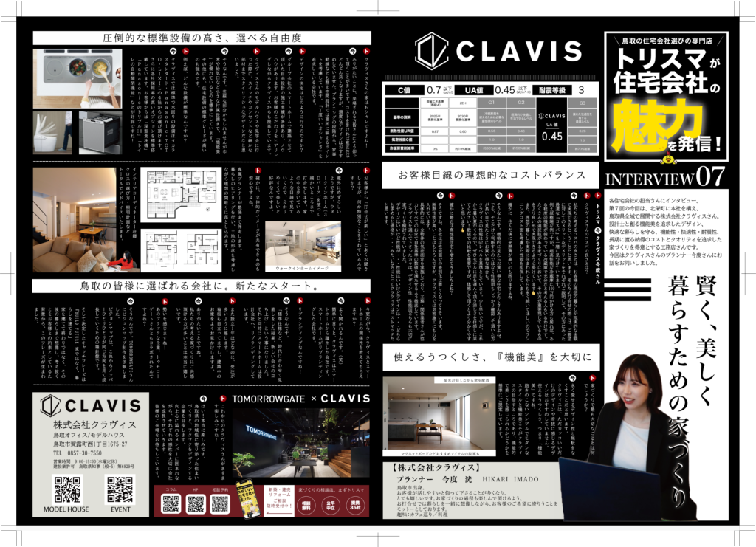Click the 【株式会社クラヴィス】 profile heading
Image resolution: width=756 pixels, height=547 pixels.
tap(437, 467)
